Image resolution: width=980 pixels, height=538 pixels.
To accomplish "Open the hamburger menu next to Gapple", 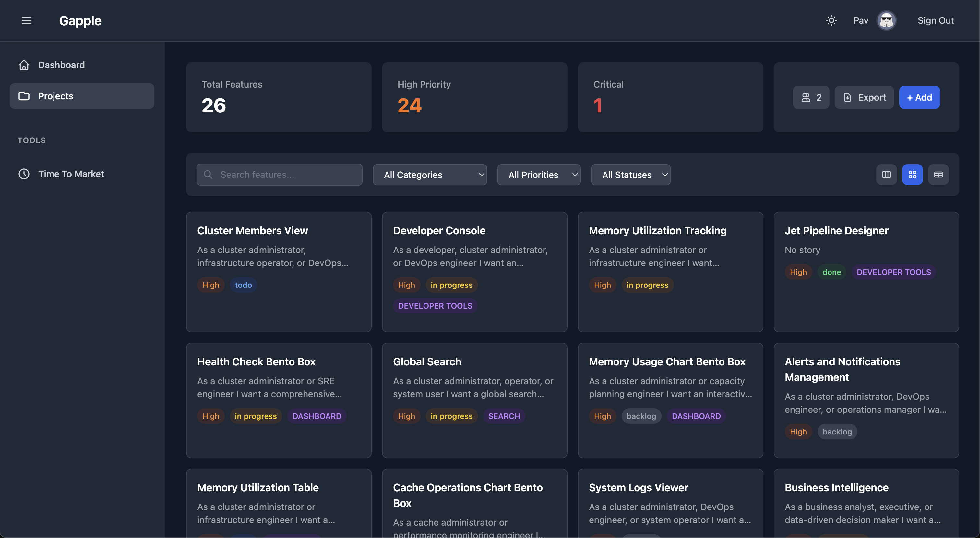I will coord(26,20).
